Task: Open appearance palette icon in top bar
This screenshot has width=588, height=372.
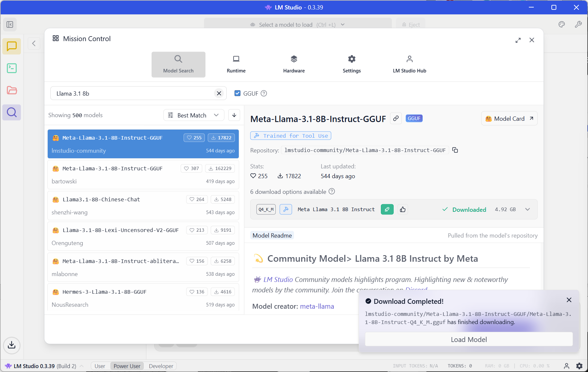Action: pyautogui.click(x=562, y=24)
